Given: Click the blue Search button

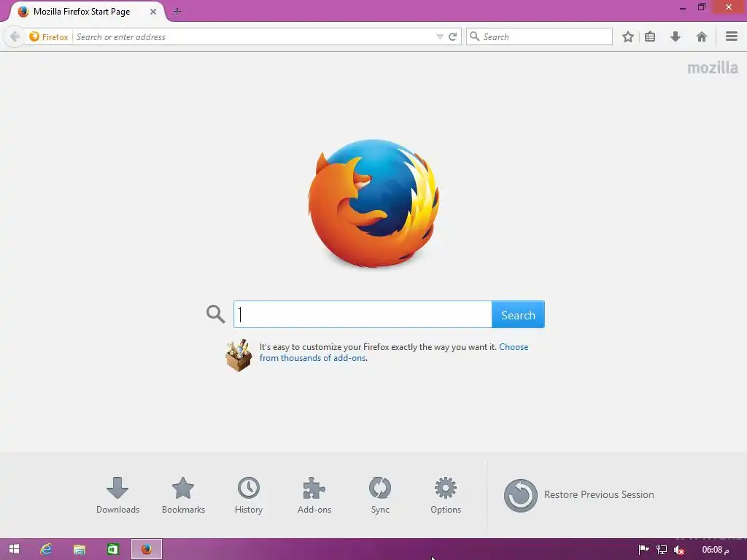Looking at the screenshot, I should [518, 314].
